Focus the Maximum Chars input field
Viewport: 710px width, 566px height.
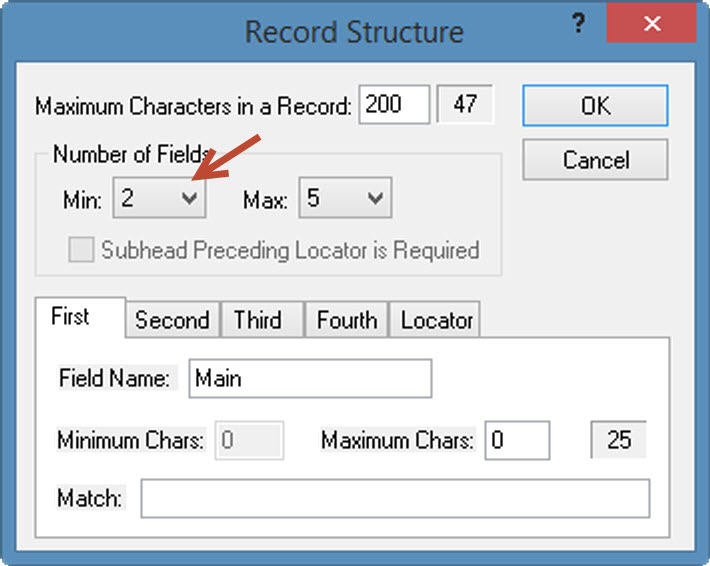click(517, 440)
